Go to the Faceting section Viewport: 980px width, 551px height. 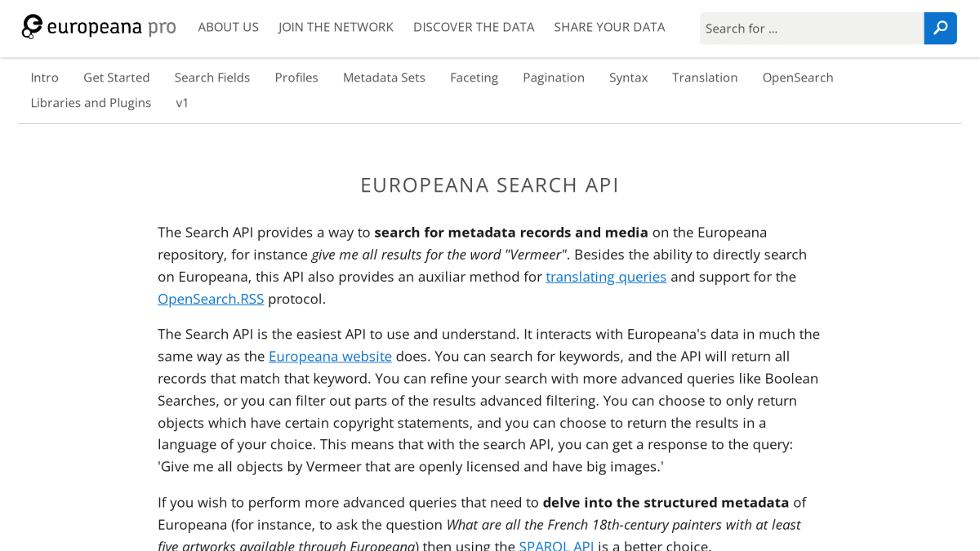pos(474,78)
